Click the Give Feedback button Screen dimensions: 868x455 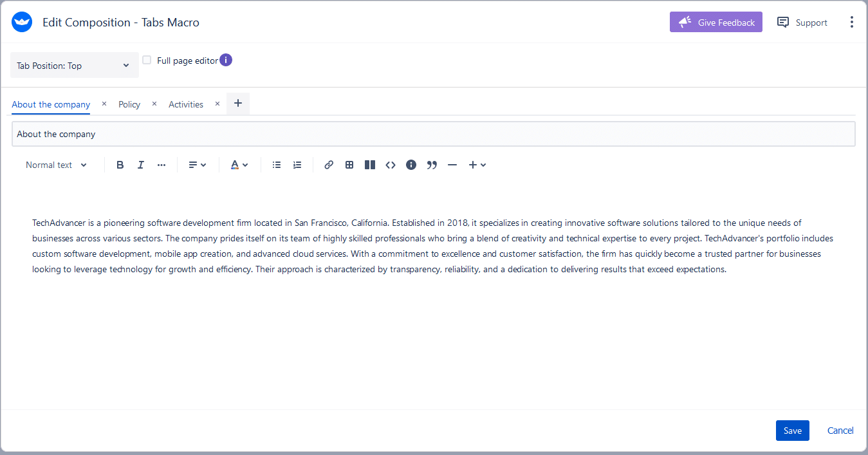coord(716,21)
